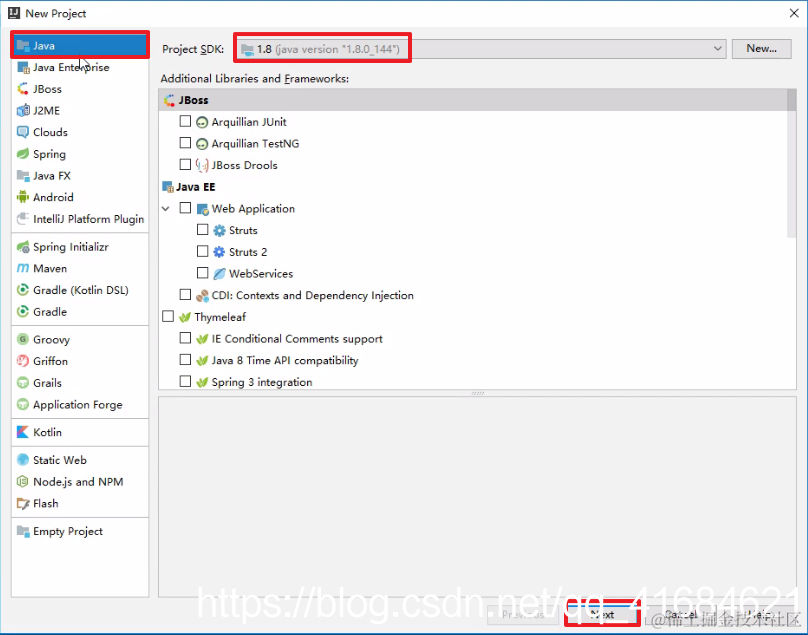Click the Gradle project icon
The height and width of the screenshot is (635, 808).
[x=23, y=312]
